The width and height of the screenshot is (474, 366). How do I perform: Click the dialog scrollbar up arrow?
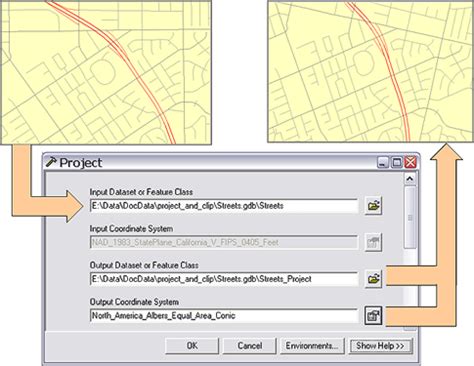point(410,179)
